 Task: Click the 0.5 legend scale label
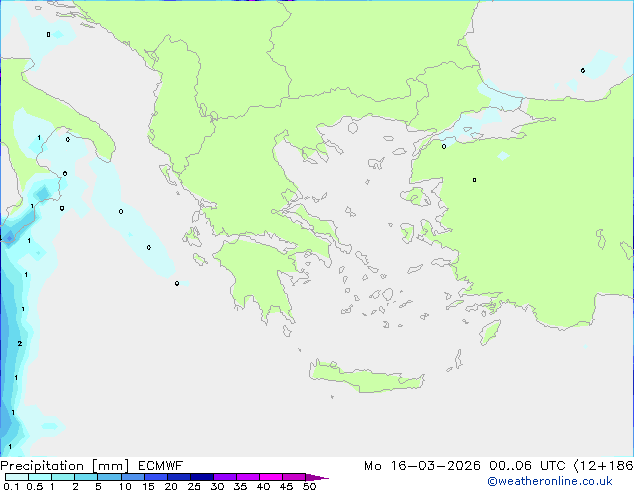35,486
